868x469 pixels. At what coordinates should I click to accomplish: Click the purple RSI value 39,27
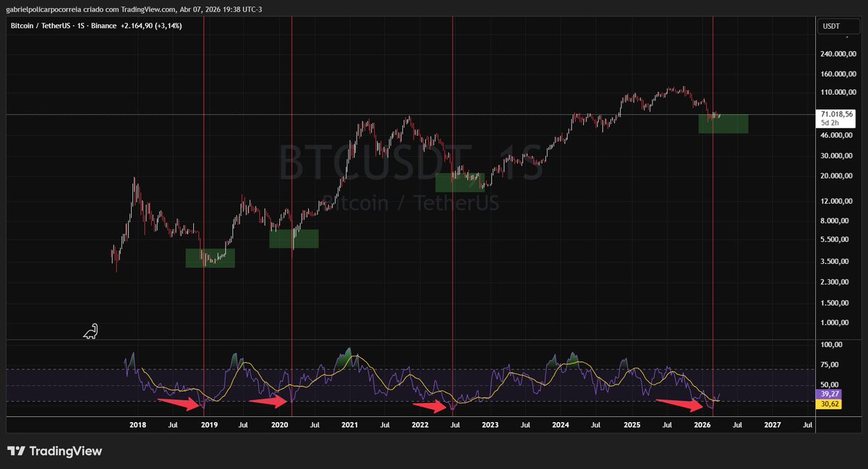tap(829, 396)
